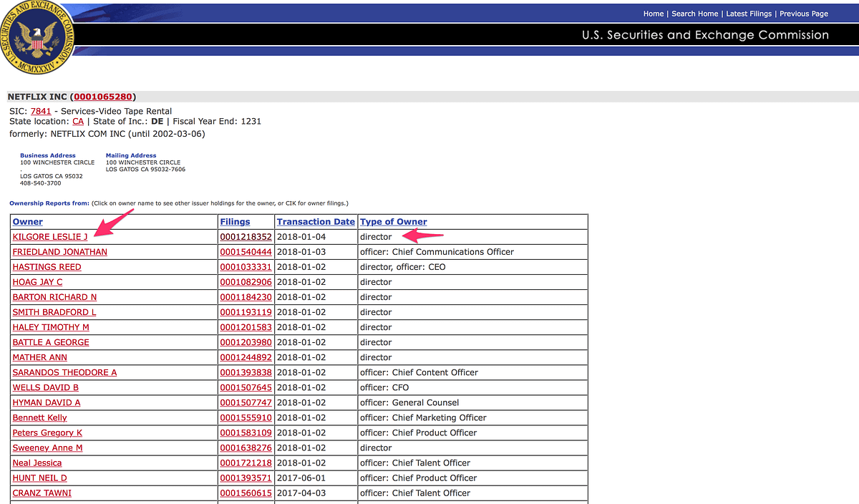This screenshot has height=504, width=859.
Task: Sort by Filings column header
Action: point(235,222)
